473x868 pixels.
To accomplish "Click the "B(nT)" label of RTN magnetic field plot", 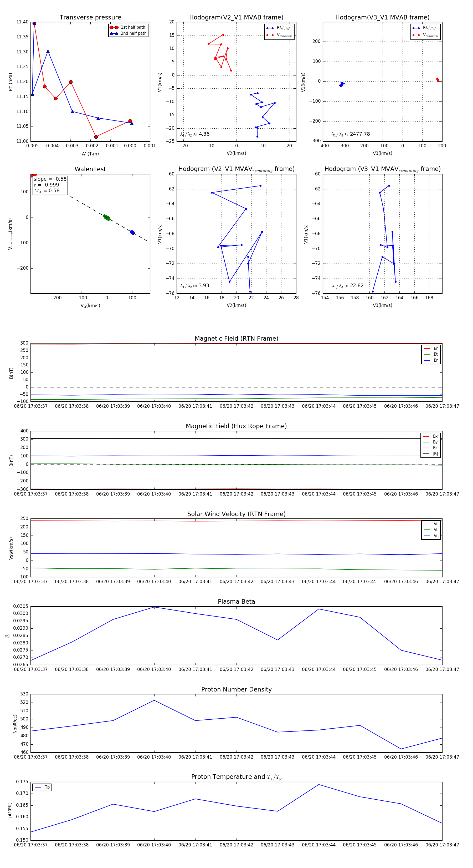I will click(x=11, y=373).
